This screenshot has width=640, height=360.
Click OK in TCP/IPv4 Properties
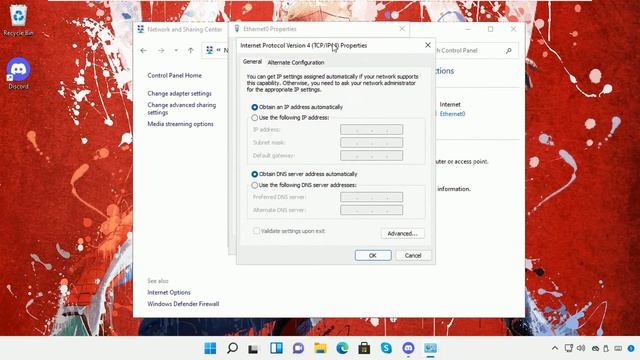(x=373, y=256)
